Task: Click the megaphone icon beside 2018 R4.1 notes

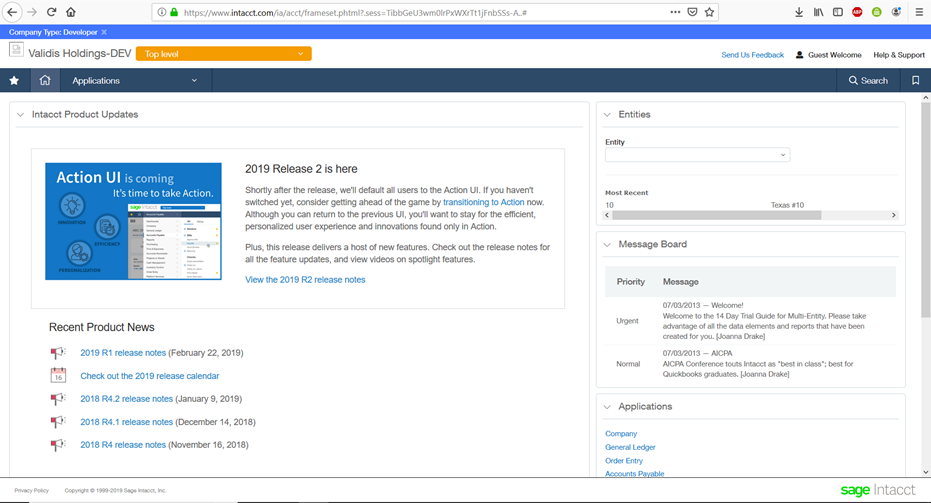Action: pos(58,422)
